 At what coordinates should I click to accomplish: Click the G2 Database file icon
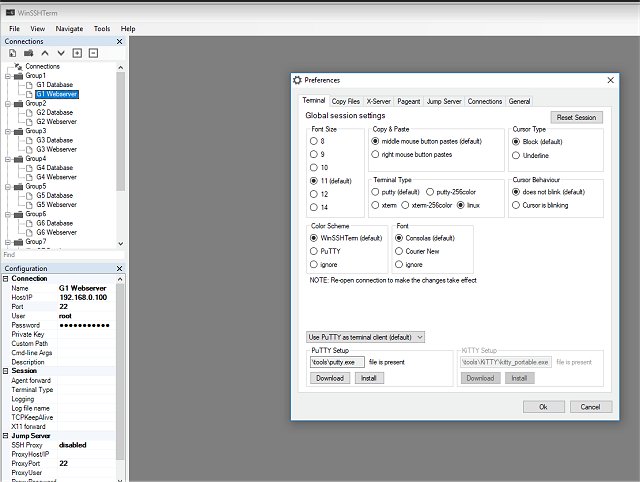pyautogui.click(x=29, y=113)
